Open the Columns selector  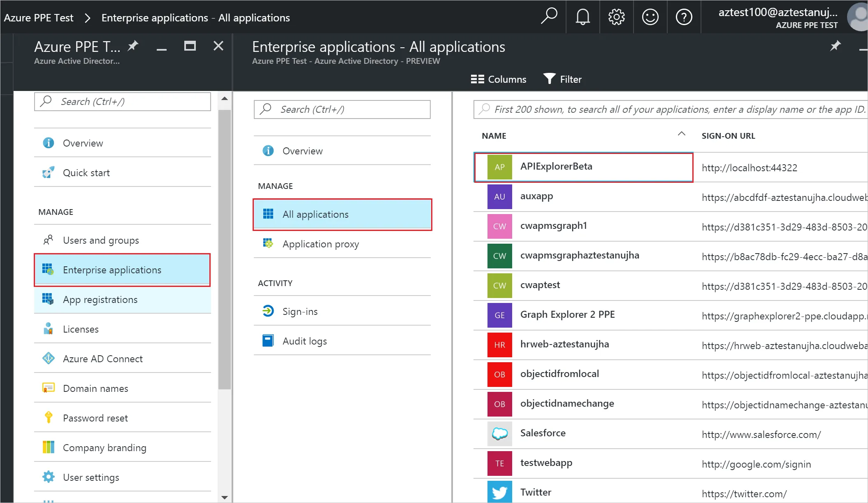[x=499, y=79]
